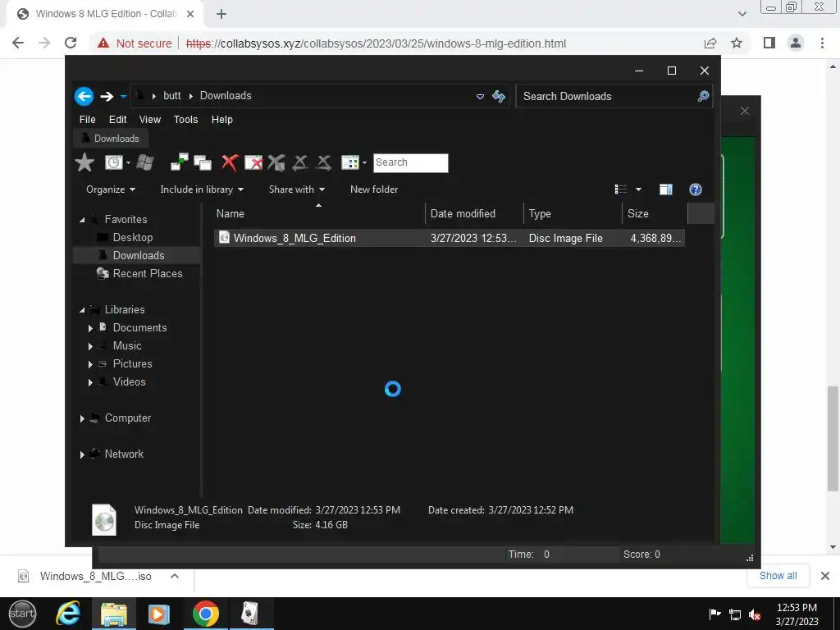Open the Windows_8_MLG iso download options arrow
The image size is (840, 630).
pos(175,577)
